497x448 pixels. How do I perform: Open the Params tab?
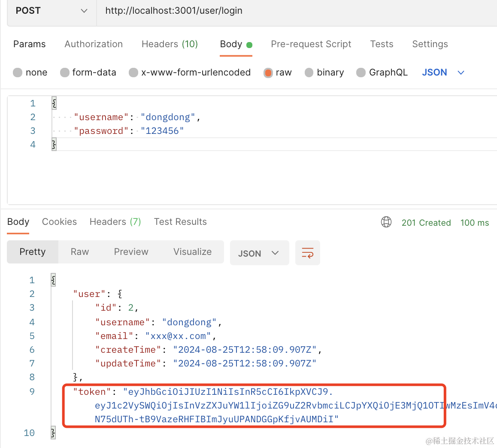tap(29, 44)
